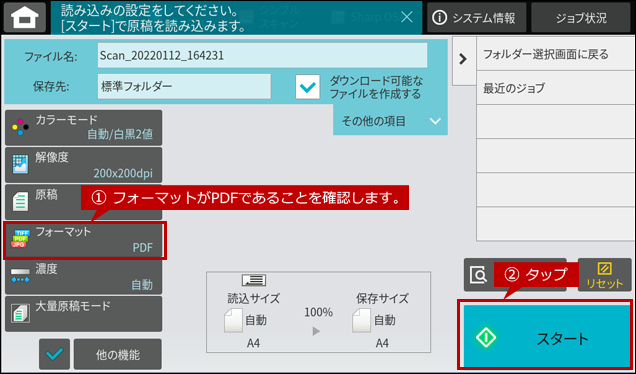Click the 原稿 document icon
636x374 pixels.
tap(20, 202)
